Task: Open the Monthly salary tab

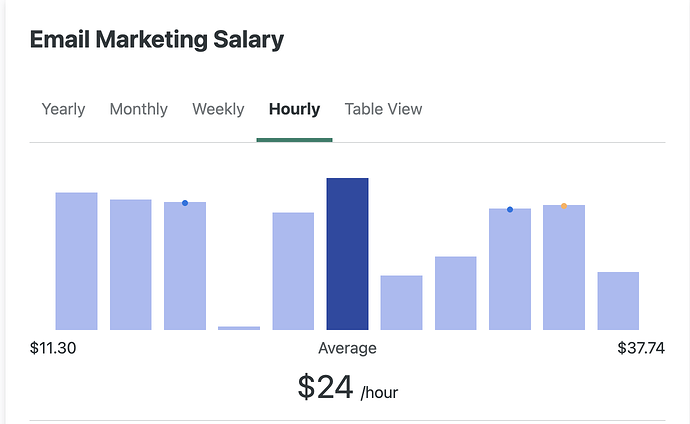Action: click(139, 109)
